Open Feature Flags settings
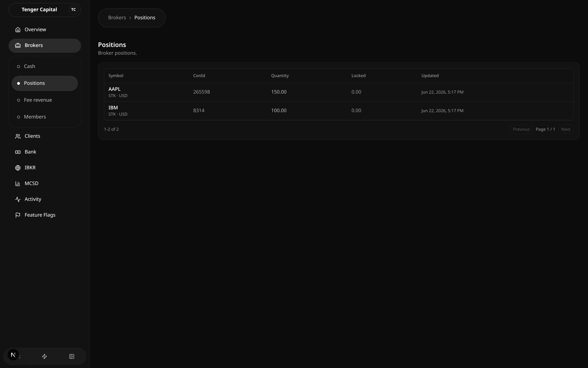 point(45,215)
